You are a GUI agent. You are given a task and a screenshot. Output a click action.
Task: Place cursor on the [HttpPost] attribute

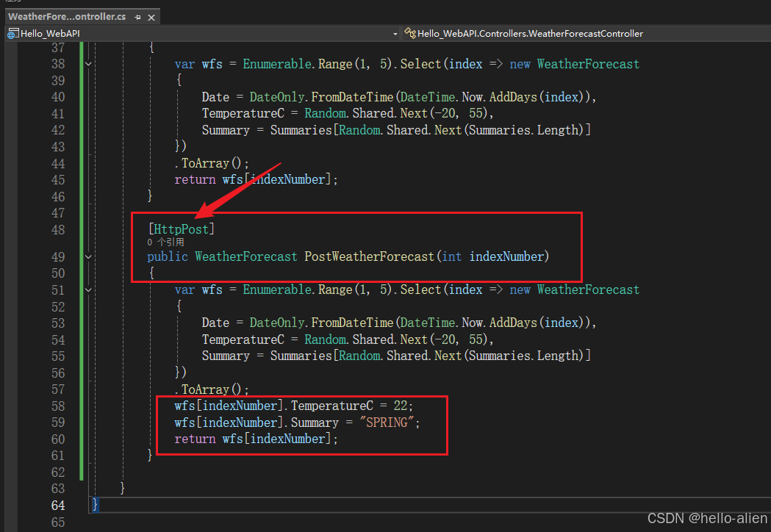pyautogui.click(x=180, y=229)
